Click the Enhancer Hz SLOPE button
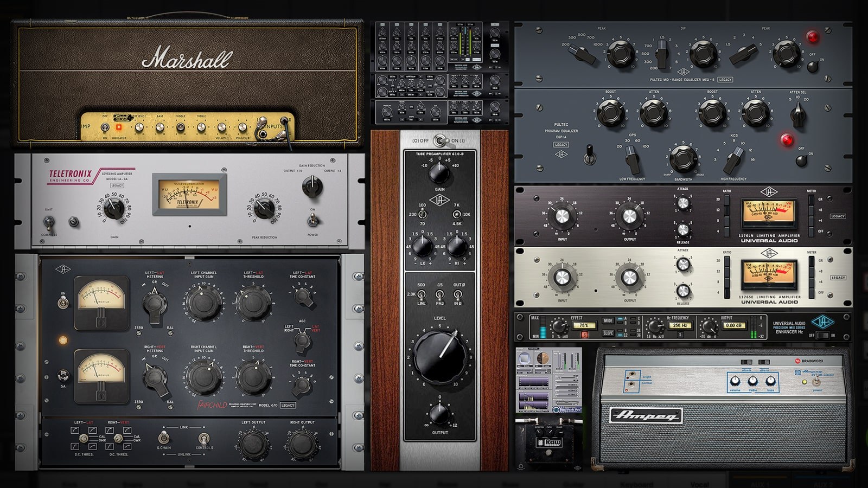Screen dimensions: 868x488 point(608,333)
